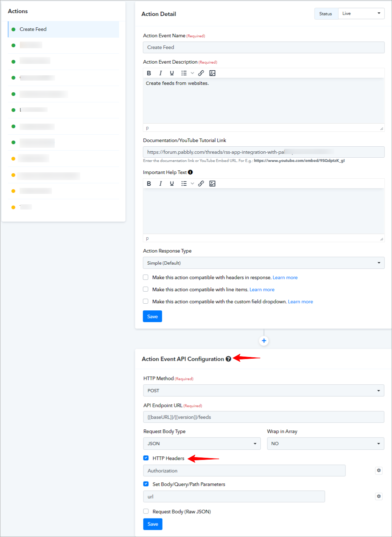Screen dimensions: 392x537
Task: Toggle Underline in Important Help Text editor
Action: (x=172, y=184)
